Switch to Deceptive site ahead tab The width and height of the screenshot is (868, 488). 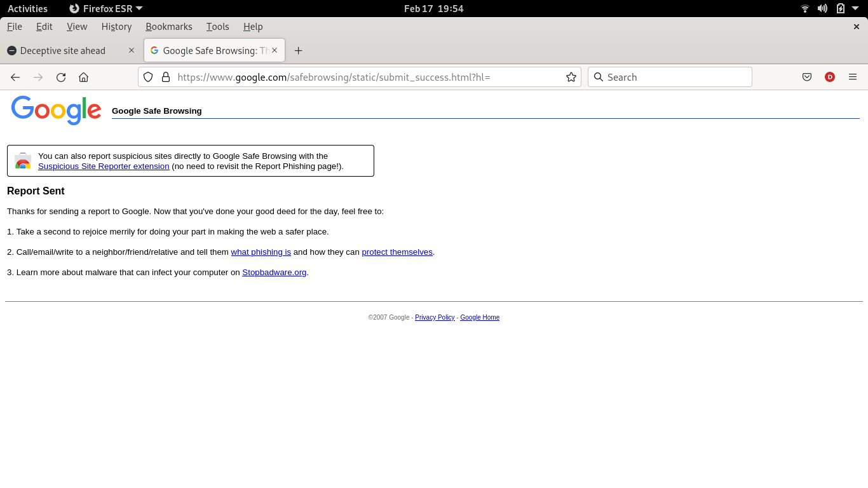pyautogui.click(x=71, y=50)
